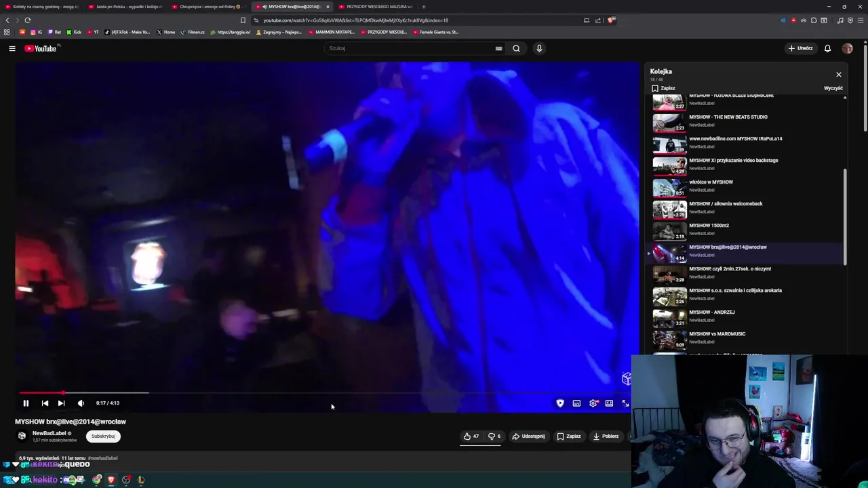Bookmark this page from the address bar
Viewport: 868px width, 488px height.
(243, 20)
